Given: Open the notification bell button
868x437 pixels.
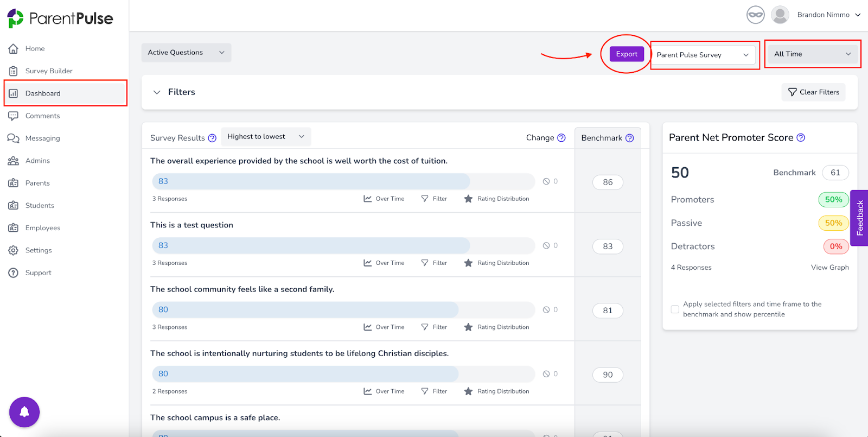Looking at the screenshot, I should coord(24,412).
